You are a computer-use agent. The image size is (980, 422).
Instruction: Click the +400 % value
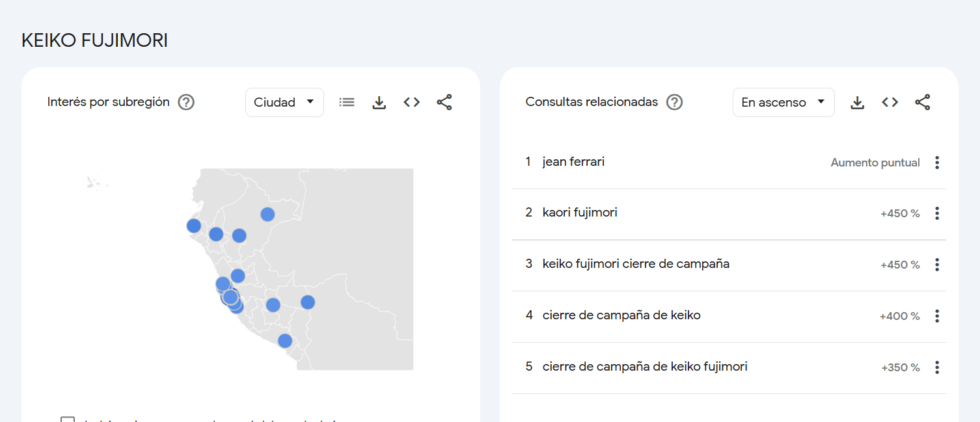coord(899,316)
